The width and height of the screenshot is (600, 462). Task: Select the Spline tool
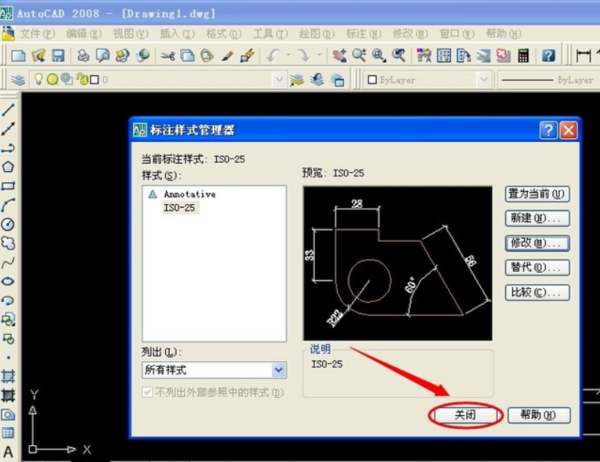8,263
